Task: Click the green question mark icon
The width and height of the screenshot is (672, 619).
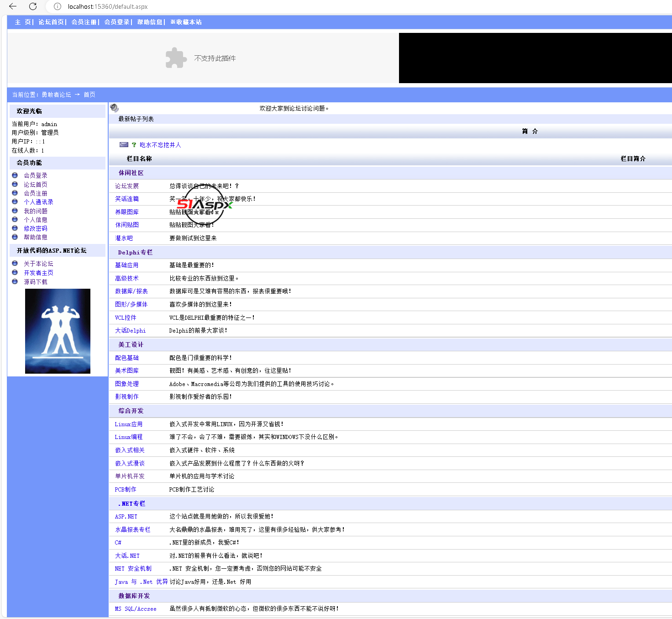Action: click(x=134, y=145)
